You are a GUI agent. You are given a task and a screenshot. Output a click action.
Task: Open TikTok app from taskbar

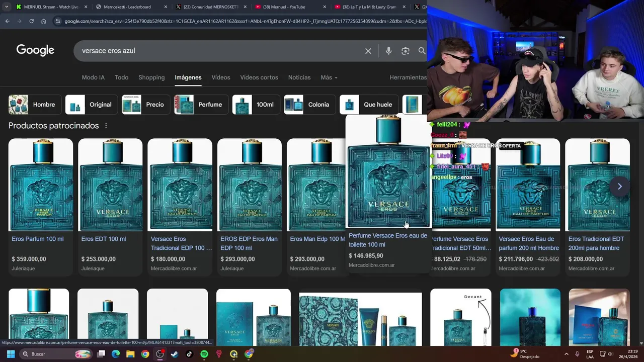point(189,354)
